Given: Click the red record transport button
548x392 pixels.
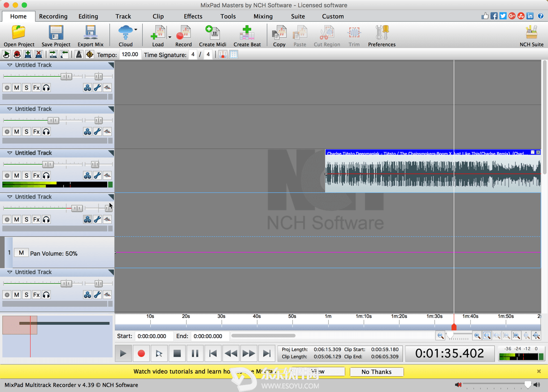Looking at the screenshot, I should click(141, 353).
